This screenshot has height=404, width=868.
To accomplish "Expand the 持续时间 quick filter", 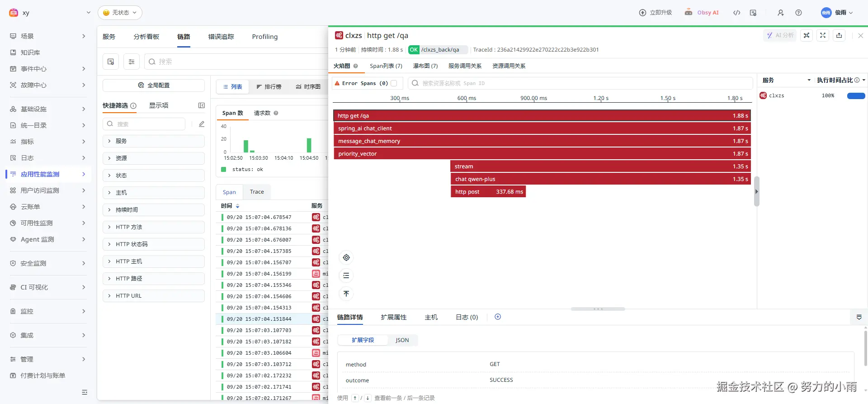I will click(154, 210).
